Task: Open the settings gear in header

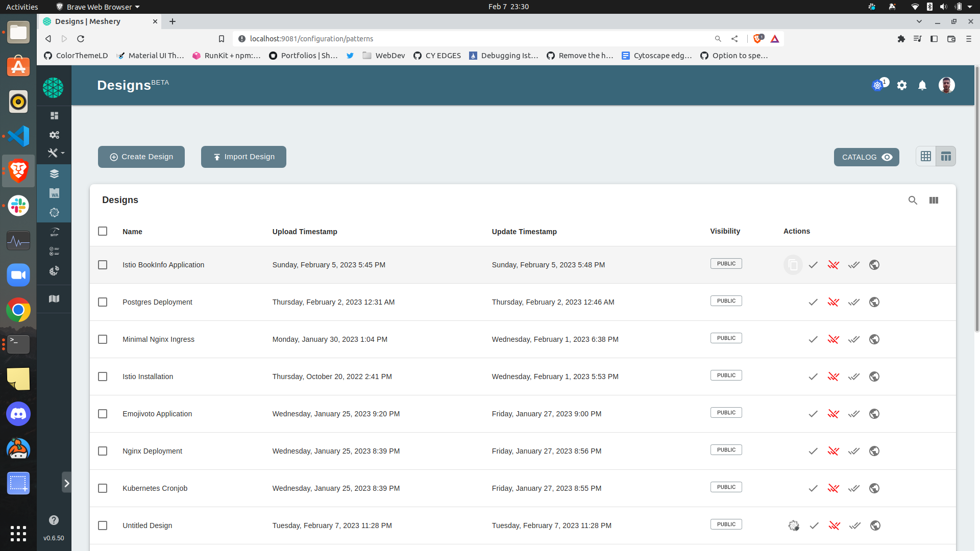Action: [902, 85]
